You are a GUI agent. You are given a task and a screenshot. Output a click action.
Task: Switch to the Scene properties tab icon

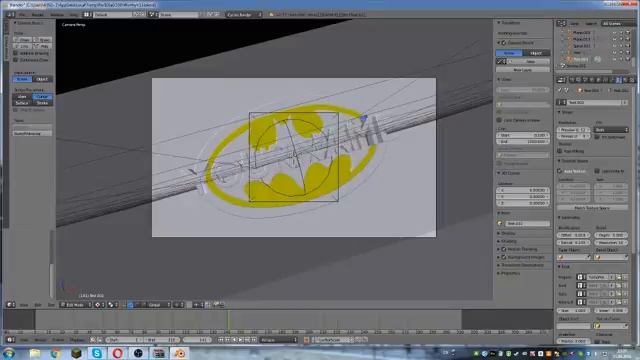585,80
